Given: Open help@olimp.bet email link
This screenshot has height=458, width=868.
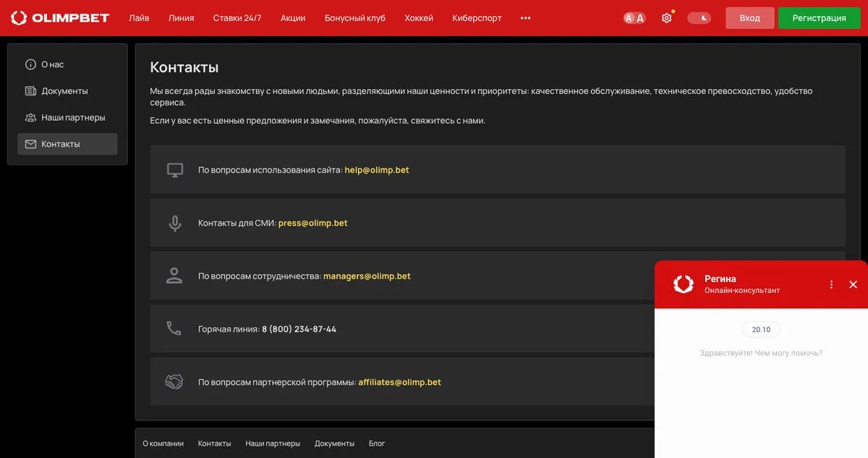Looking at the screenshot, I should pyautogui.click(x=377, y=170).
